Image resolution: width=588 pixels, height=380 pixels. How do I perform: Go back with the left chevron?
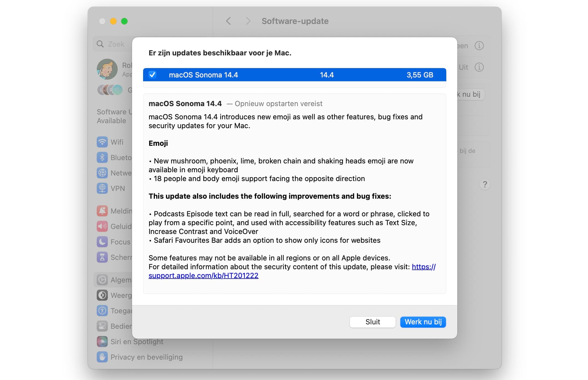228,21
